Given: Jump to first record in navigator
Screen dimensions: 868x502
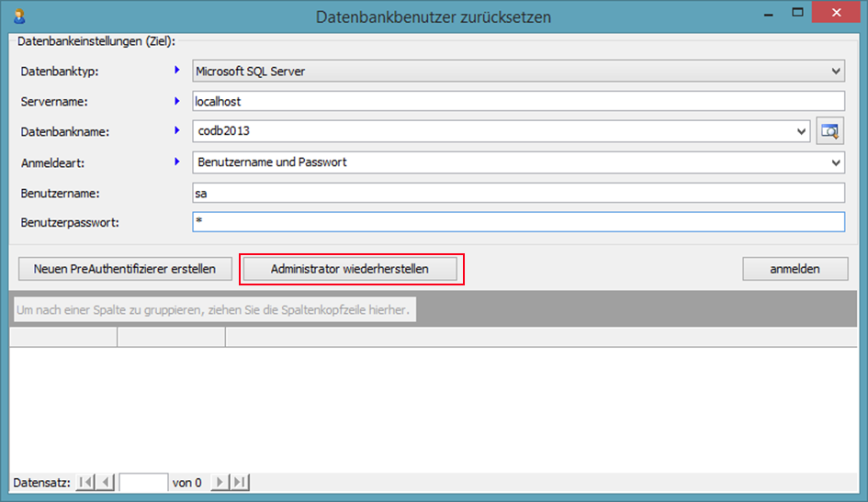Looking at the screenshot, I should [85, 482].
